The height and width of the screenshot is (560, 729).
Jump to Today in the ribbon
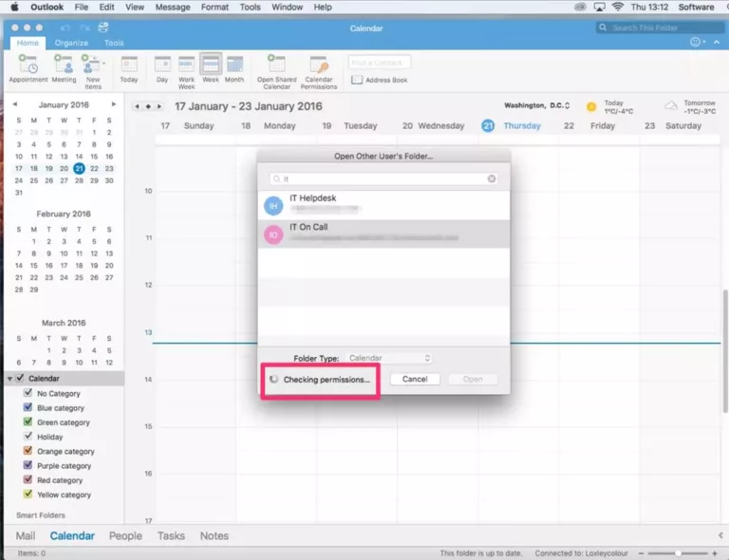pos(129,68)
